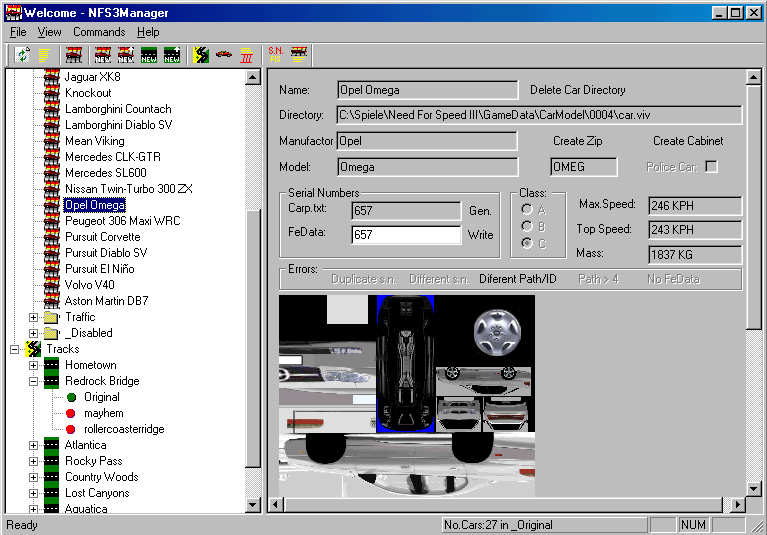Expand the Hometown track node
Viewport: 767px width, 535px height.
pyautogui.click(x=33, y=365)
